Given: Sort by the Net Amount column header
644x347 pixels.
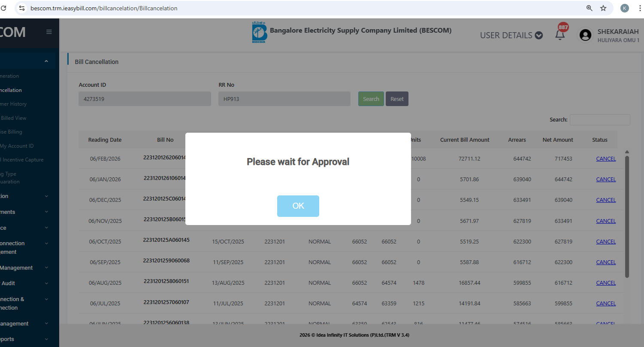Looking at the screenshot, I should pyautogui.click(x=558, y=140).
